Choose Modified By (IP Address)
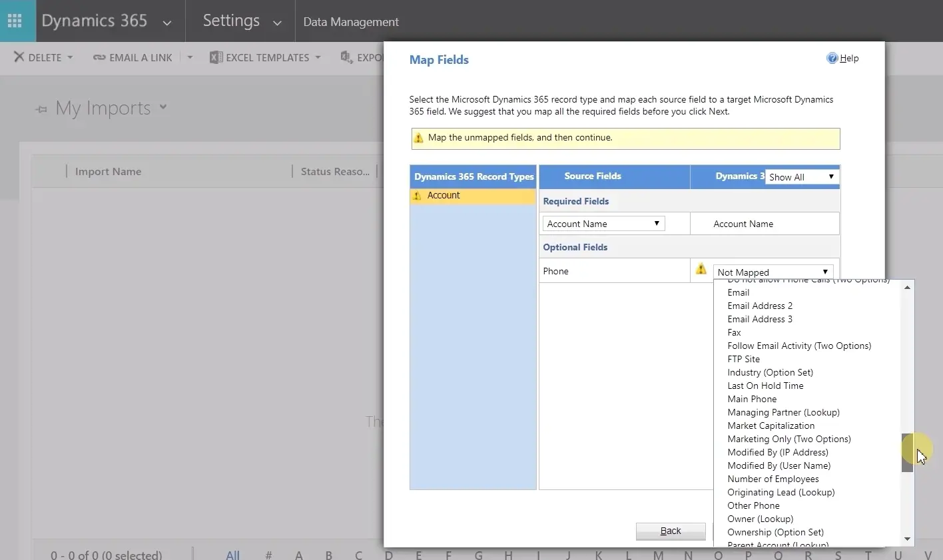Viewport: 943px width, 560px height. [778, 452]
